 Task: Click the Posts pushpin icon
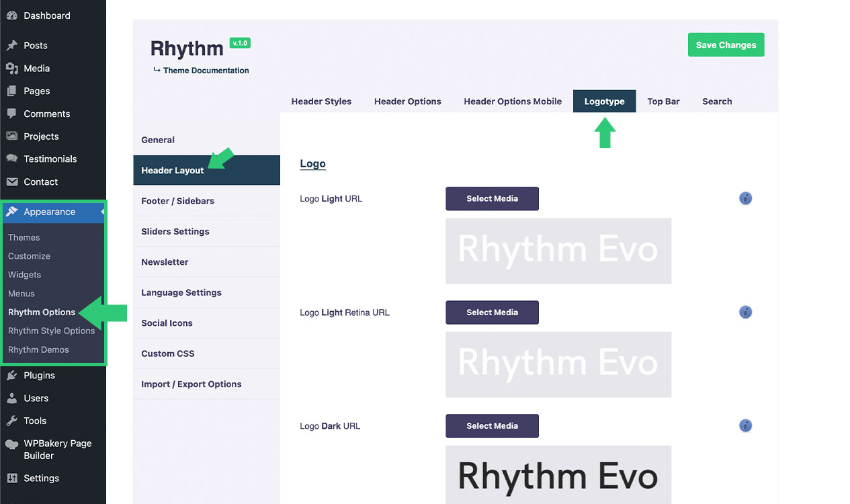point(11,46)
